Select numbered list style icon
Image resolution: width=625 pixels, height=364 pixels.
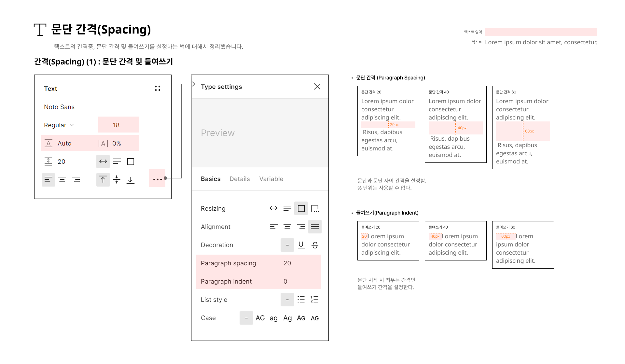[314, 300]
